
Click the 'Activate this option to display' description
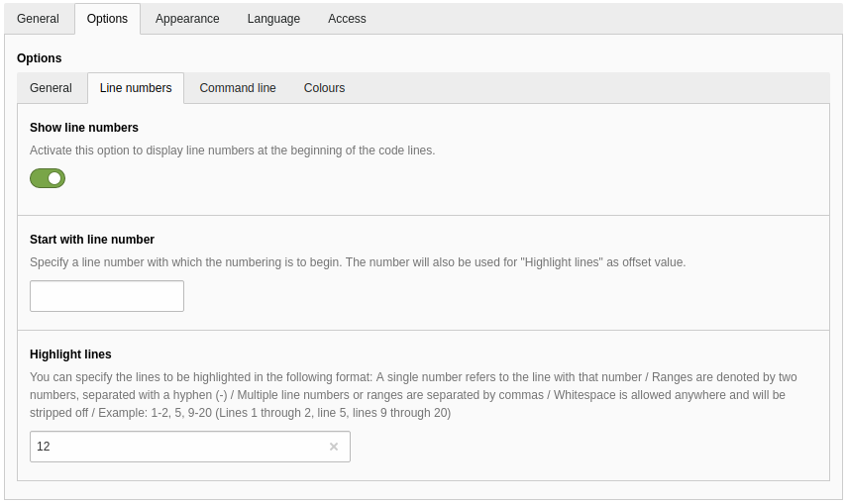click(232, 151)
